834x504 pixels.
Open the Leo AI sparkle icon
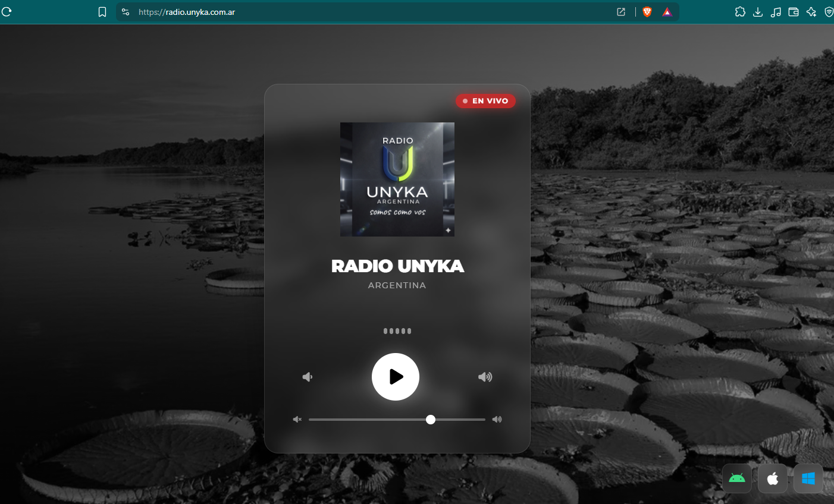811,12
